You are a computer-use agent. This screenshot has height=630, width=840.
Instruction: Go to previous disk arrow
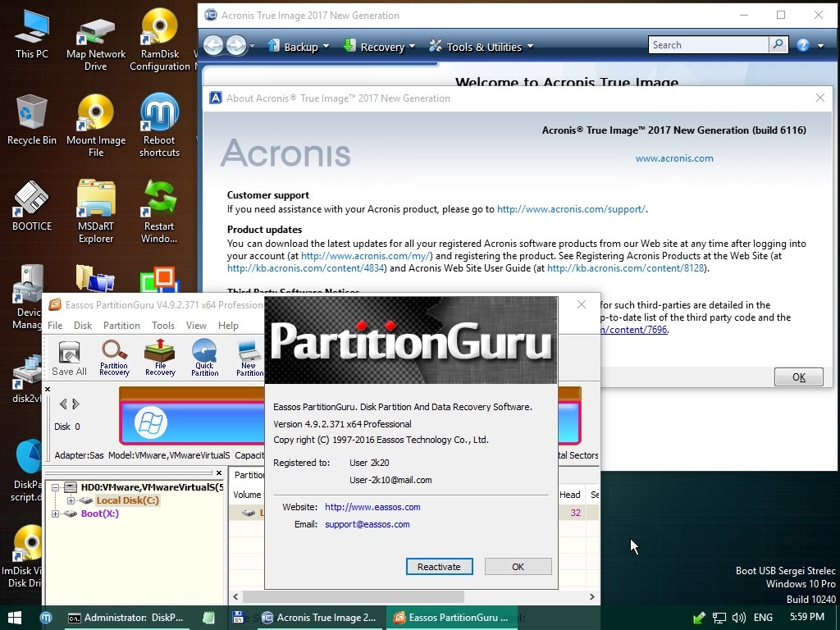[x=63, y=404]
